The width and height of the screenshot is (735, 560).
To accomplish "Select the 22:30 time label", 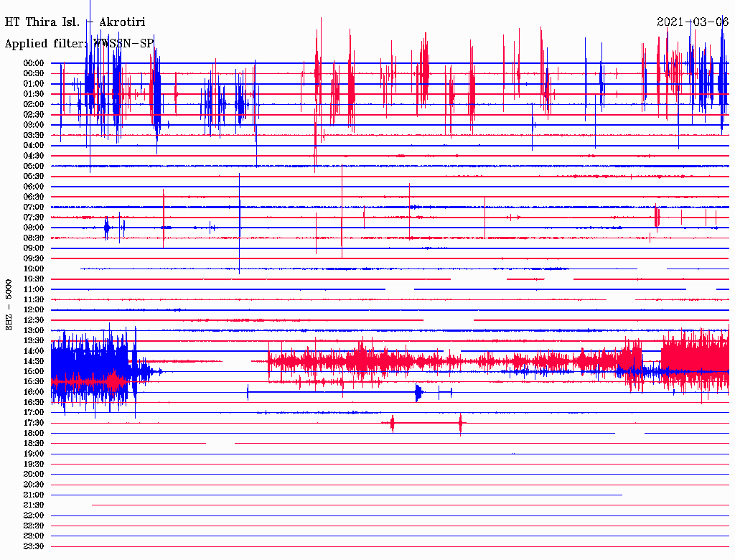I will coord(34,526).
